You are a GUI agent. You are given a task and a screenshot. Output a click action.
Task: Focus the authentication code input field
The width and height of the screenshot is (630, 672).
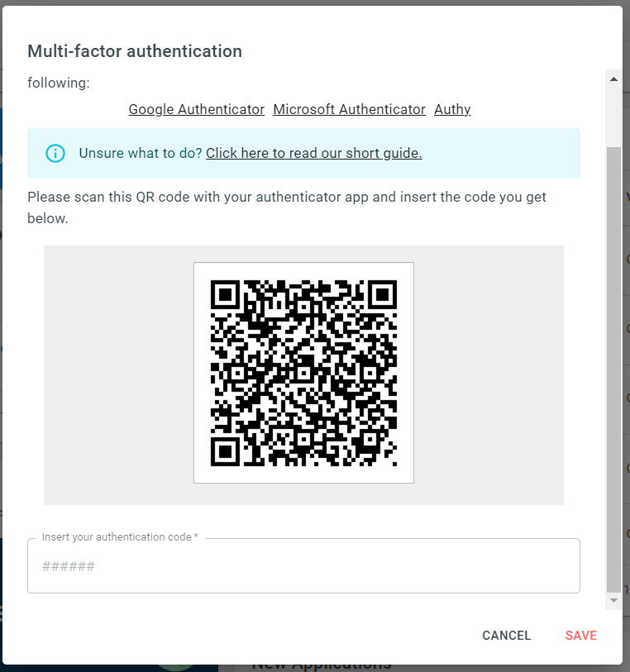(x=304, y=565)
